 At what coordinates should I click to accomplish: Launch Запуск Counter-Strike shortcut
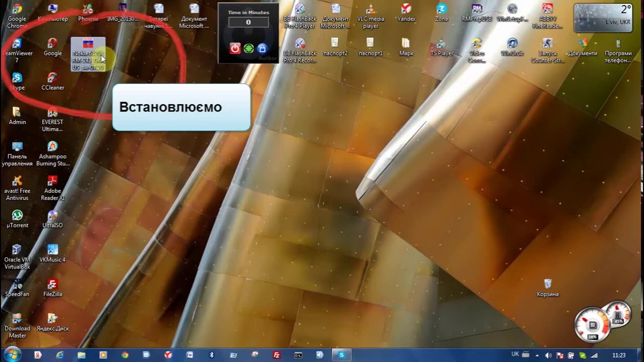[x=547, y=50]
